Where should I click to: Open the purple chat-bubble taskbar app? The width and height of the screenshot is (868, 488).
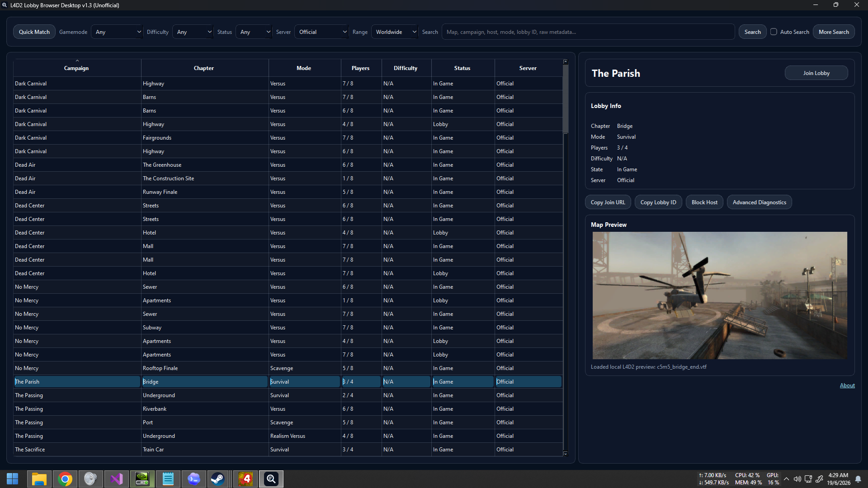[194, 479]
